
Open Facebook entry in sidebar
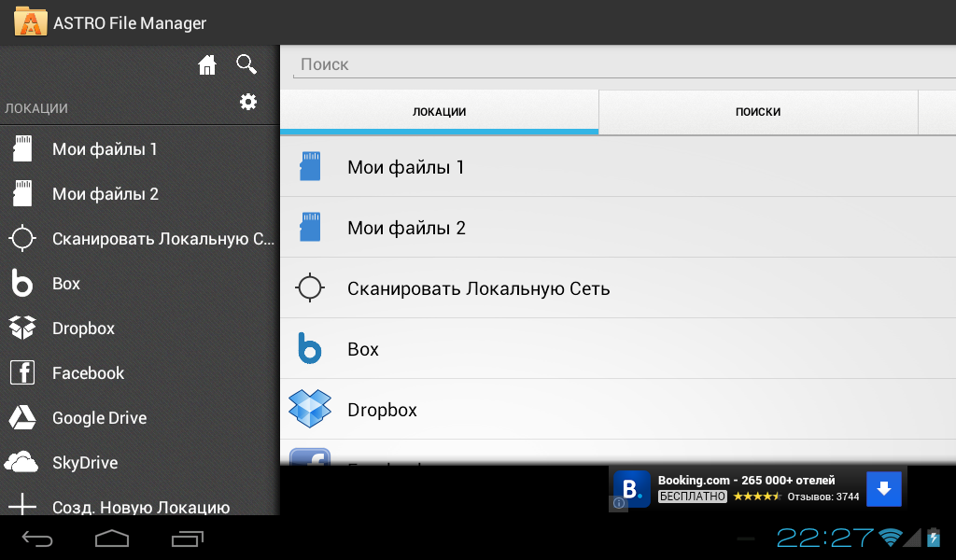[x=140, y=372]
